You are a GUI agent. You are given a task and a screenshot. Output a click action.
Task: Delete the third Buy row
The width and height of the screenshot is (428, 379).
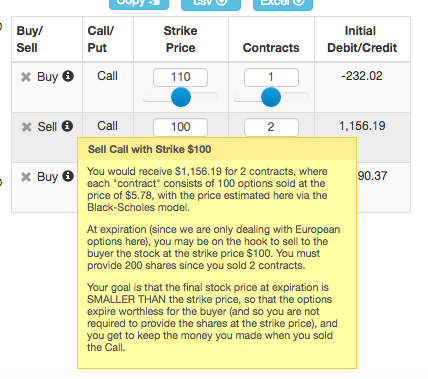(26, 177)
